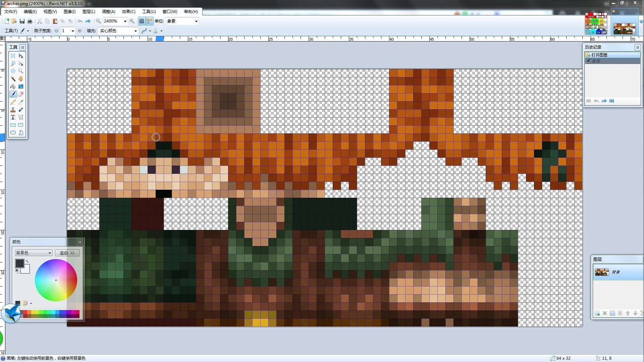Toggle the pixel grid display
This screenshot has width=644, height=362.
pyautogui.click(x=142, y=21)
